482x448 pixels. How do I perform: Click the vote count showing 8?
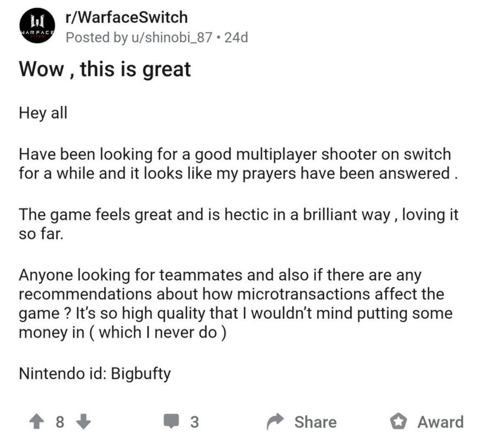(60, 422)
